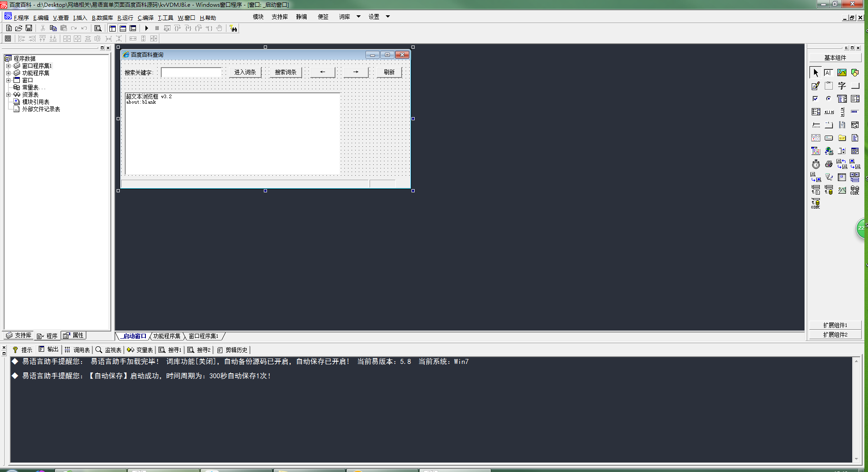868x472 pixels.
Task: Open the dropdown arrow next to 设置
Action: tap(388, 17)
